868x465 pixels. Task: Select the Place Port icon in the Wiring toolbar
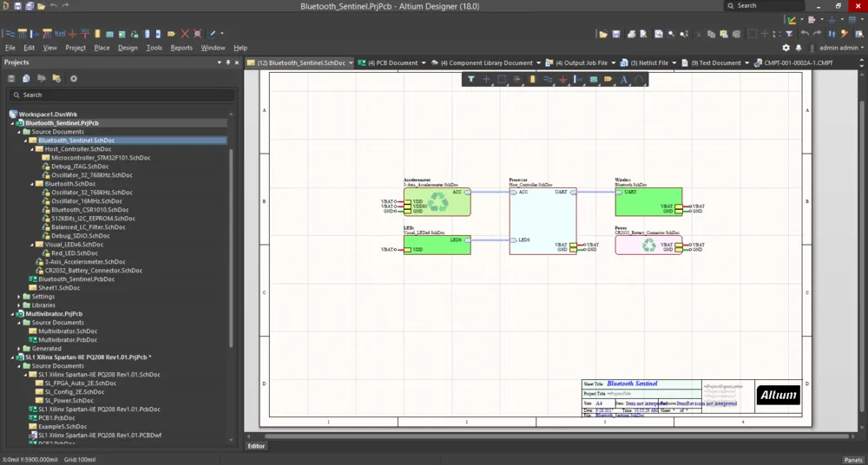(x=171, y=34)
